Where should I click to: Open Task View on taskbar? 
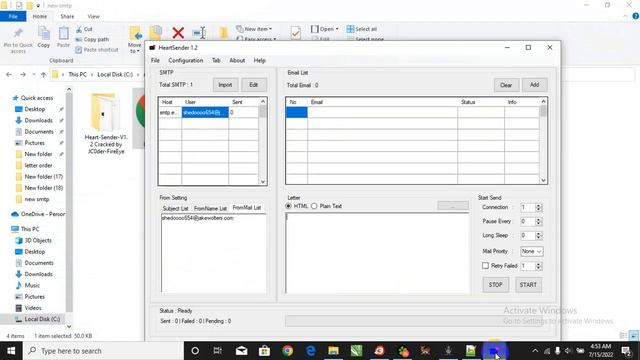218,351
